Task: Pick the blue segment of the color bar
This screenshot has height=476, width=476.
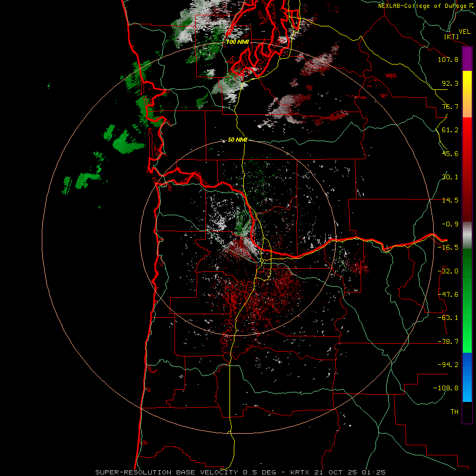Action: point(467,377)
